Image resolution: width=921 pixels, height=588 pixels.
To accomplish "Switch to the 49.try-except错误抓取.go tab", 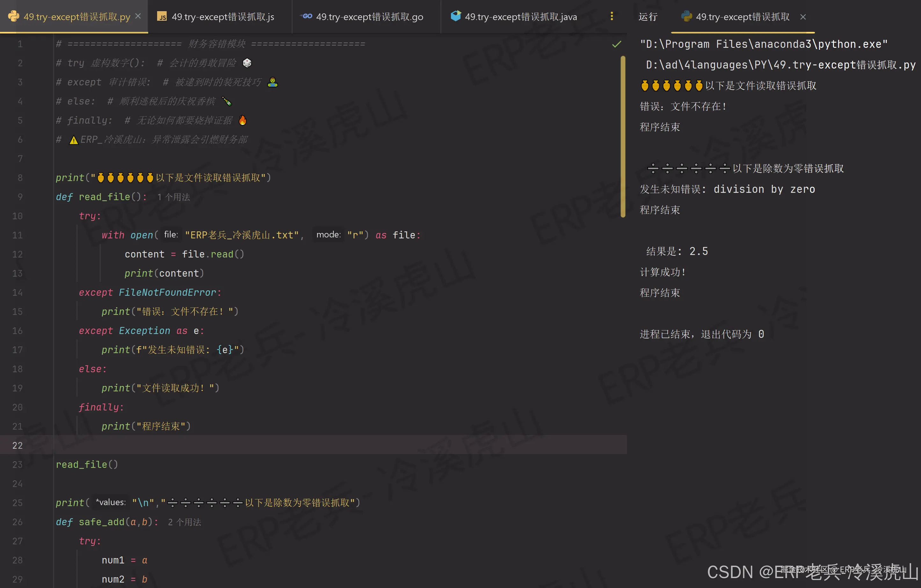I will click(369, 17).
